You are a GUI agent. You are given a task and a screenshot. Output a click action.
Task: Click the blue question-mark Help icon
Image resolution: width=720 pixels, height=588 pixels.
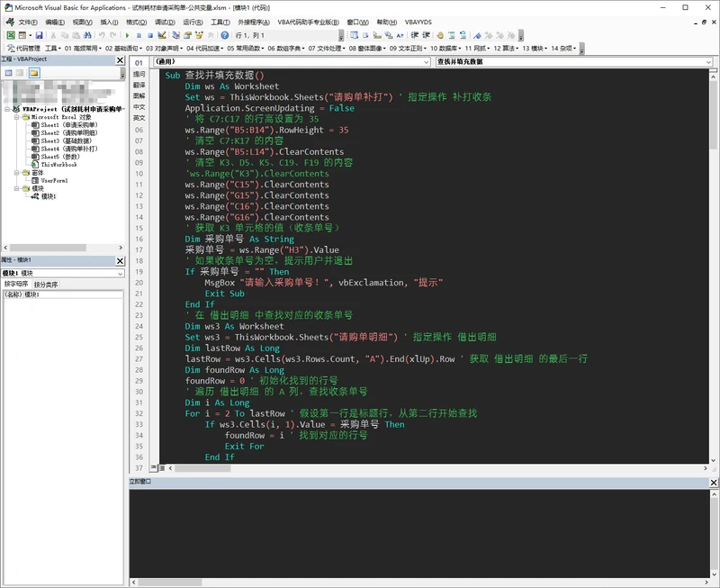coord(224,35)
